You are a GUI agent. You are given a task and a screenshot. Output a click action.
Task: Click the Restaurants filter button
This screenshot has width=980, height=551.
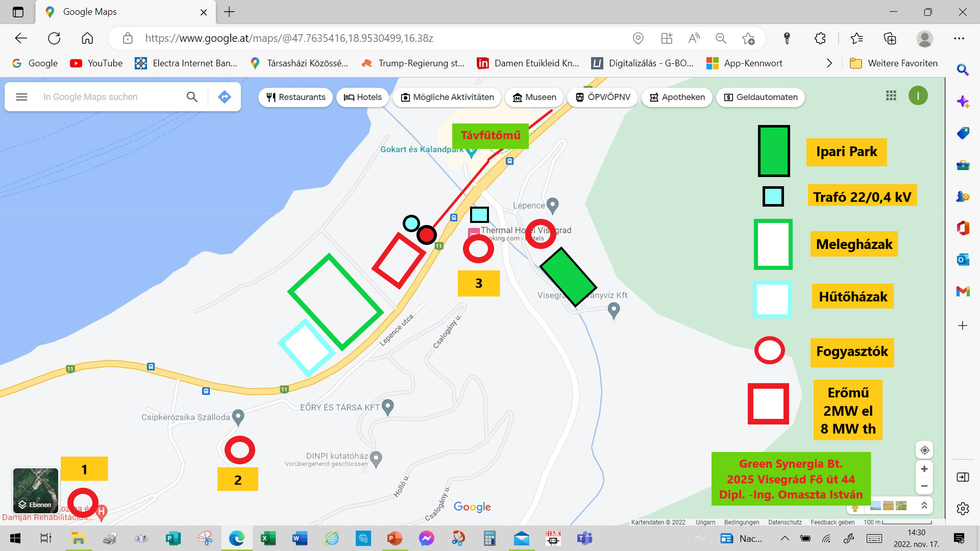(x=295, y=97)
